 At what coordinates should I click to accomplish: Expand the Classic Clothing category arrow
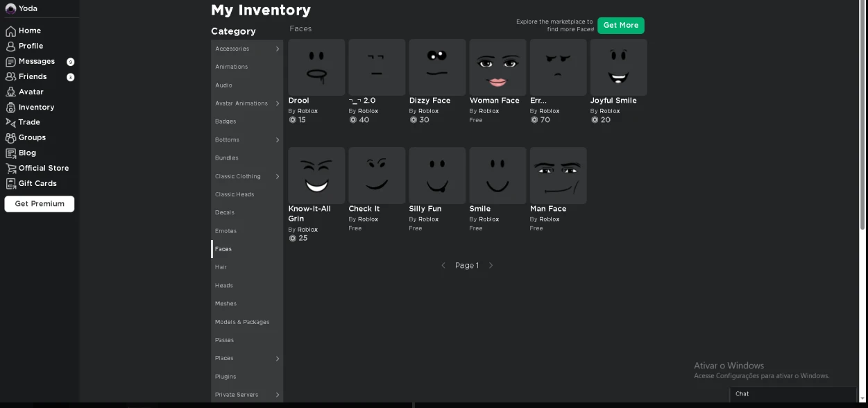(x=278, y=176)
